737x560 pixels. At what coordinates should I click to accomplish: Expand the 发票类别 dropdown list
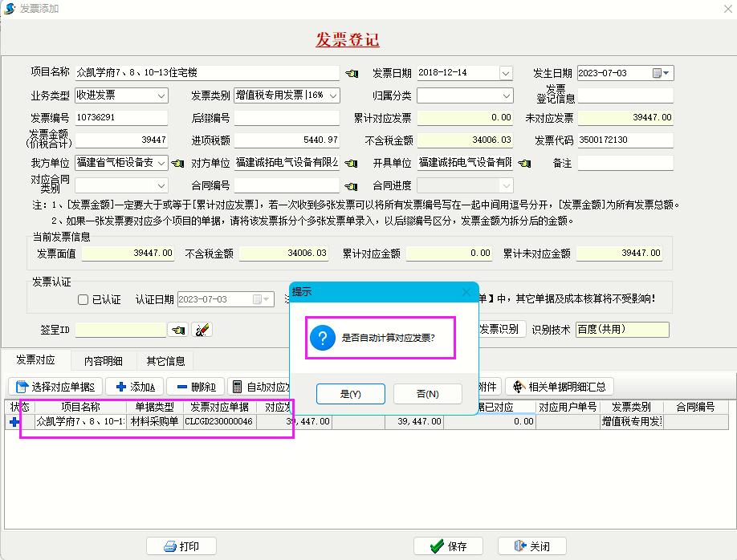point(334,95)
